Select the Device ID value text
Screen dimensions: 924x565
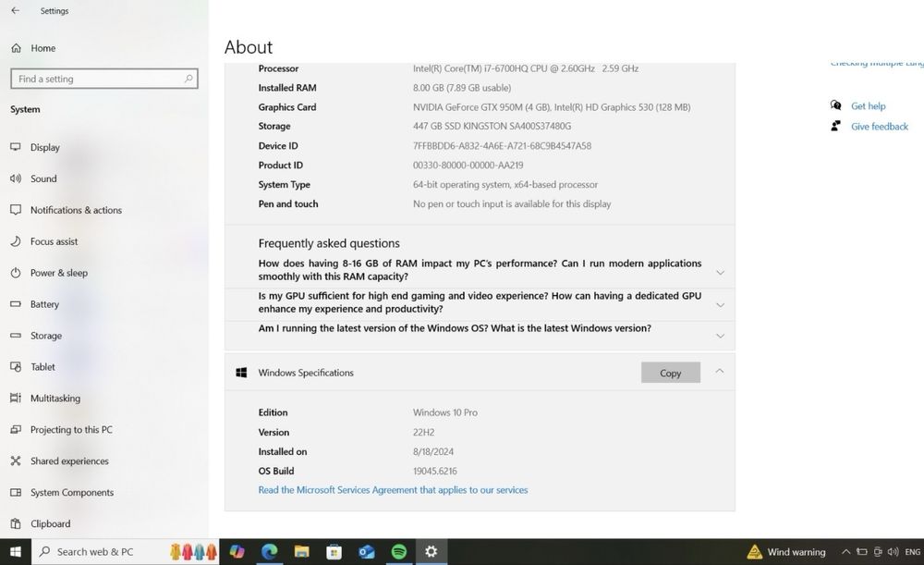pos(502,146)
